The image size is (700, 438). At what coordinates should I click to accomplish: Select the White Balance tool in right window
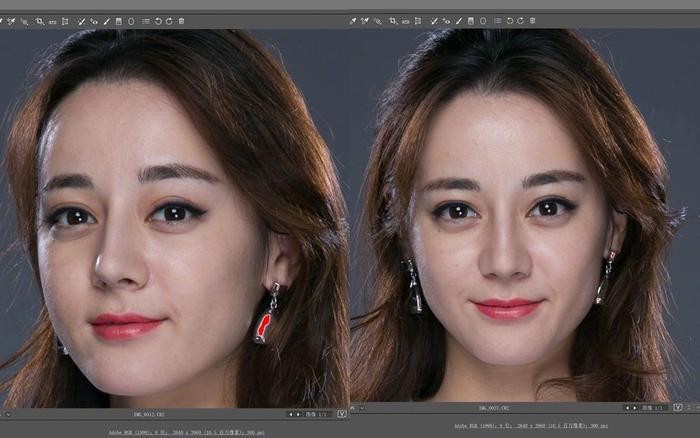[x=353, y=20]
